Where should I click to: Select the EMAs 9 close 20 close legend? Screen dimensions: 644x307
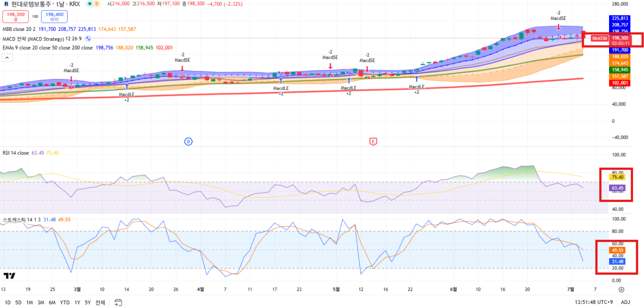[x=48, y=48]
